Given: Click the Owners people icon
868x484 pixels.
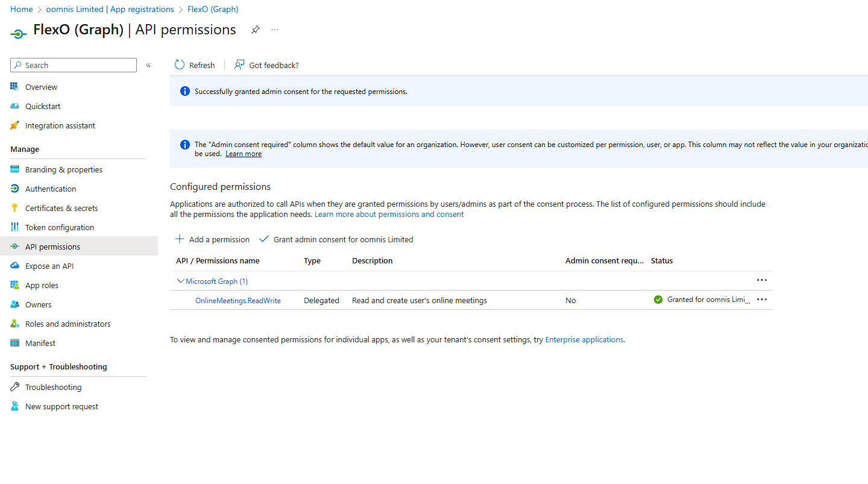Looking at the screenshot, I should pos(15,304).
